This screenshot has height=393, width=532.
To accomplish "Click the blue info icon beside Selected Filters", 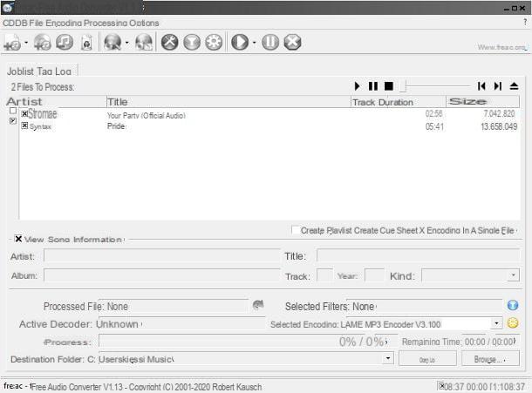I will tap(513, 305).
